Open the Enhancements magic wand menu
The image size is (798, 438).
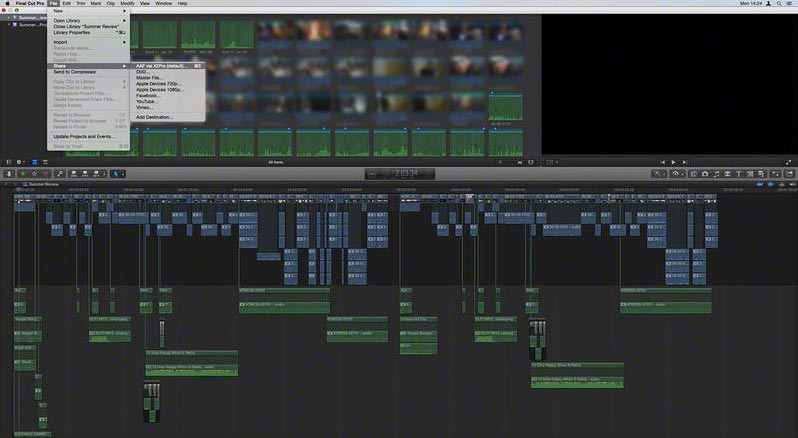click(659, 174)
